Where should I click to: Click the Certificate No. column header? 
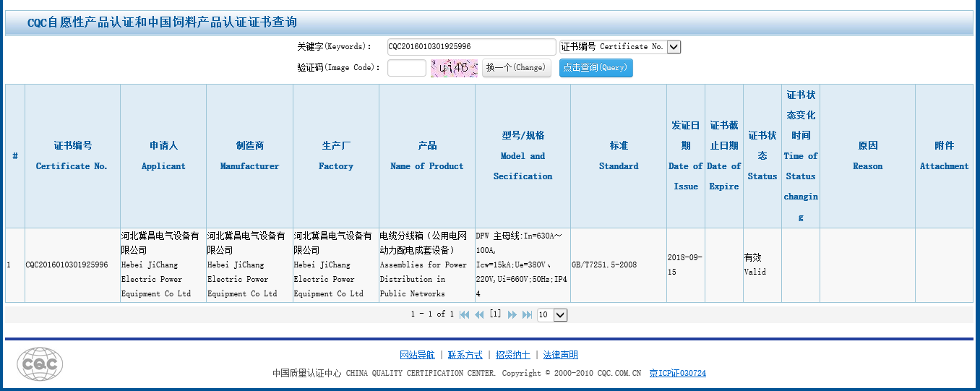(72, 156)
